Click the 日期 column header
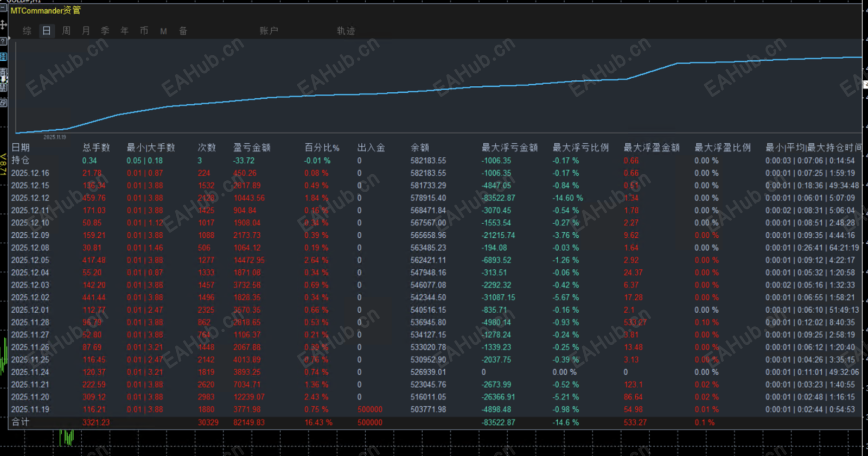Viewport: 868px width, 456px height. pyautogui.click(x=21, y=148)
